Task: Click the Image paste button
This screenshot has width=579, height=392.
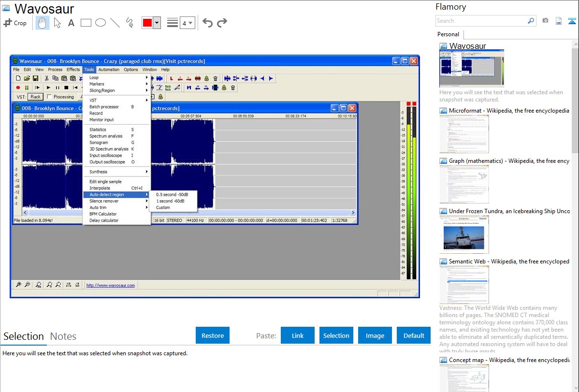Action: [x=375, y=335]
